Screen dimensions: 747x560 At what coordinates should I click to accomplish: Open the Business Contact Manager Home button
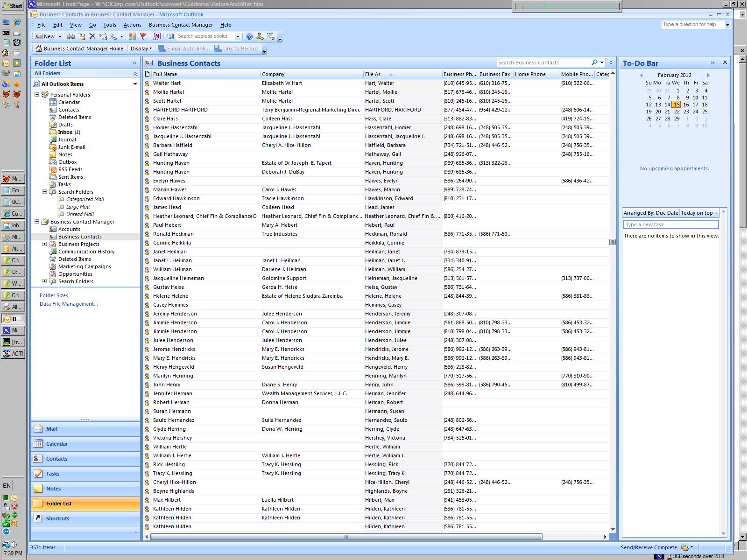point(79,49)
